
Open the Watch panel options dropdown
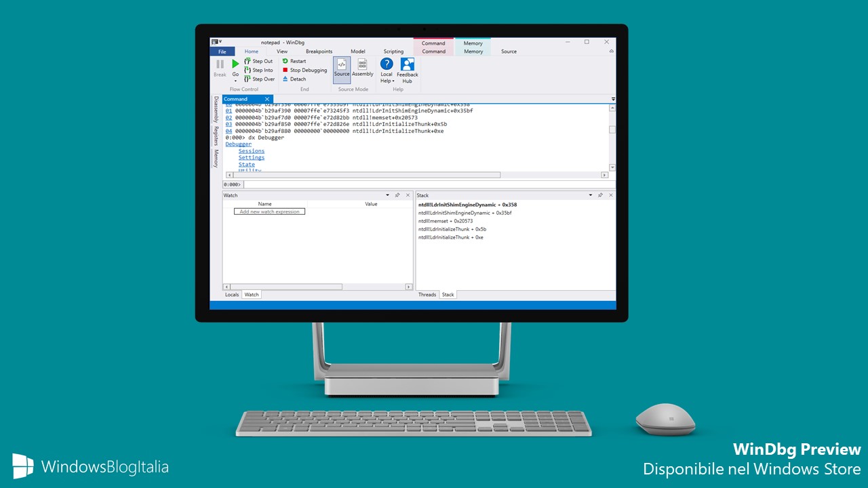tap(388, 195)
